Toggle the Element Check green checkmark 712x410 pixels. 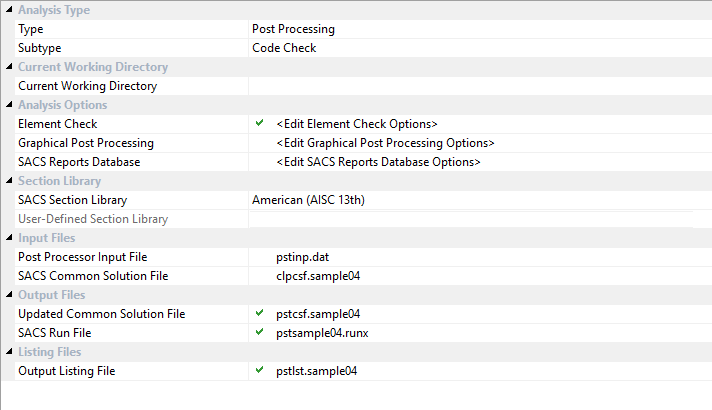[x=260, y=123]
